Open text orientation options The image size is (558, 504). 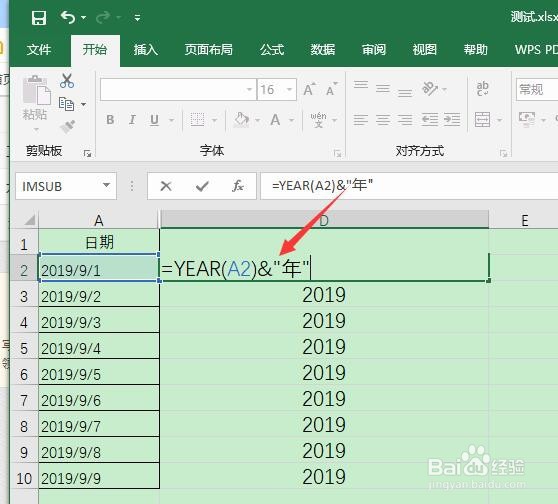pos(430,89)
